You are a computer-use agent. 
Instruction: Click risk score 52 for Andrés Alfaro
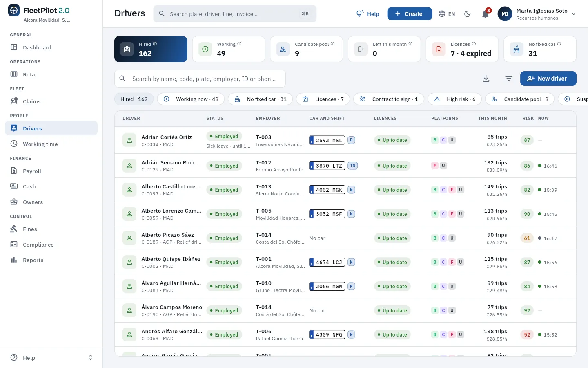[x=527, y=334]
